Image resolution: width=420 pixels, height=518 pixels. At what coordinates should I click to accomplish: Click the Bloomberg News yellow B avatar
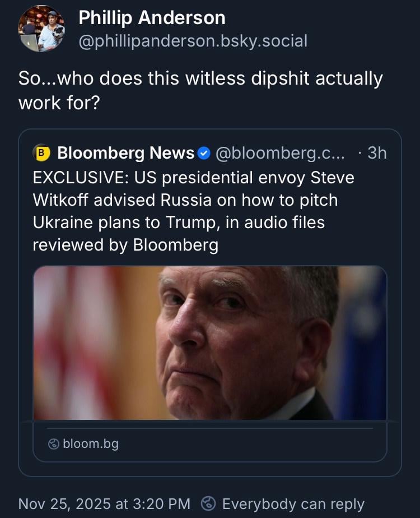[x=41, y=152]
